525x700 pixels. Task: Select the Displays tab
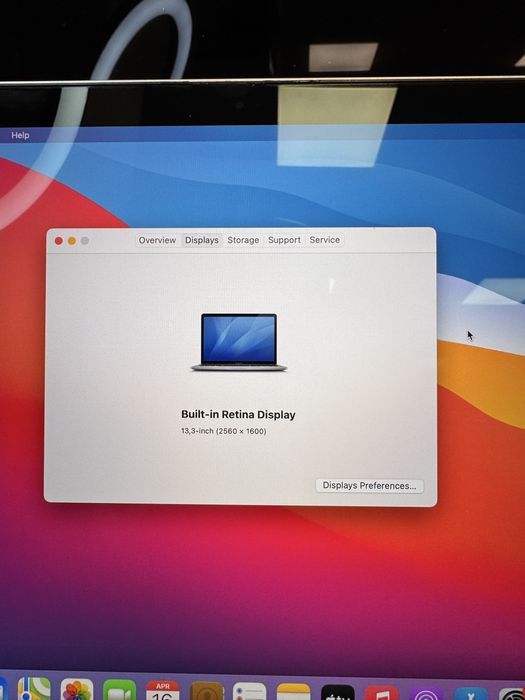pyautogui.click(x=202, y=240)
